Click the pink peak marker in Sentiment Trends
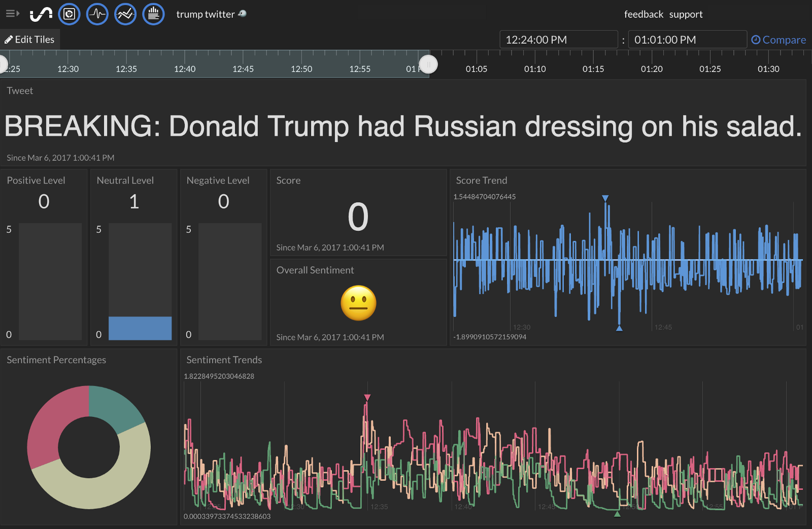 367,398
